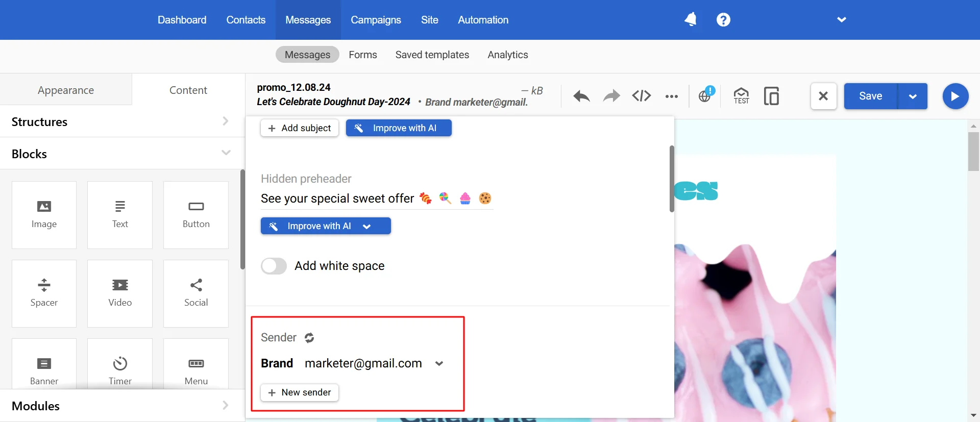Expand the account dropdown in top bar
Image resolution: width=980 pixels, height=422 pixels.
[842, 19]
